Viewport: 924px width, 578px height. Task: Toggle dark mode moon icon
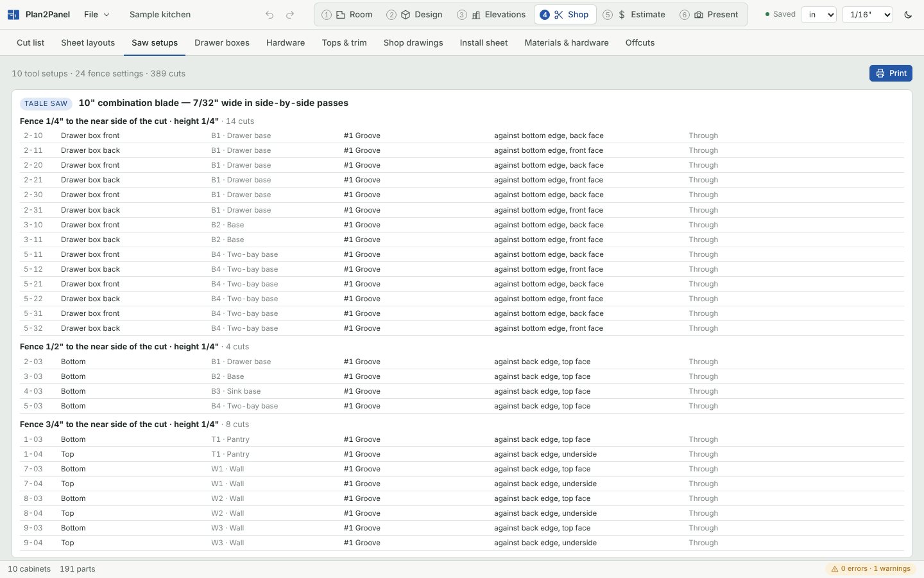[908, 15]
